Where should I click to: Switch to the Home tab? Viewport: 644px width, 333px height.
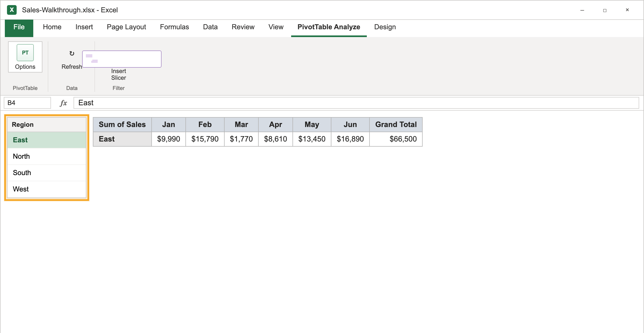52,27
